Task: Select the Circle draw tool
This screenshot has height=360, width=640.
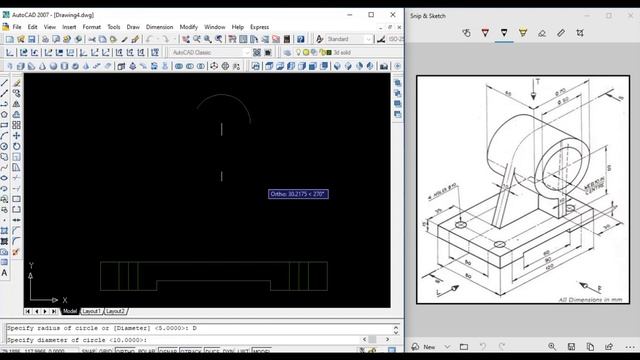Action: tap(4, 147)
